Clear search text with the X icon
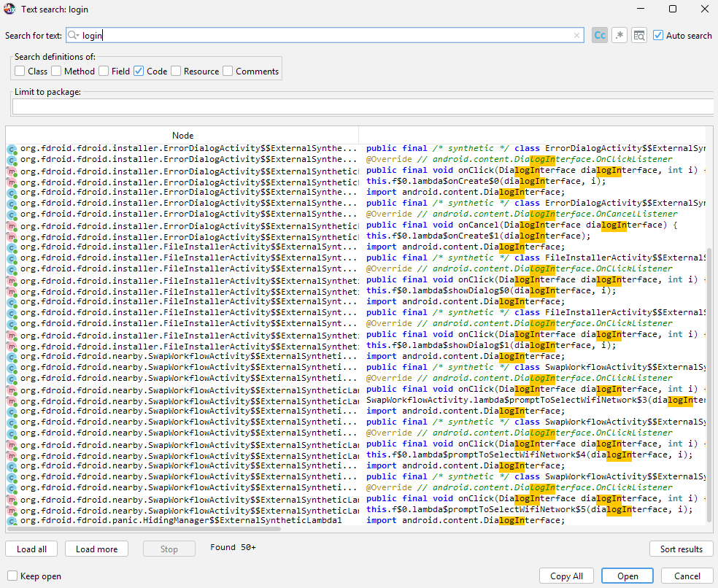Image resolution: width=718 pixels, height=588 pixels. (576, 35)
